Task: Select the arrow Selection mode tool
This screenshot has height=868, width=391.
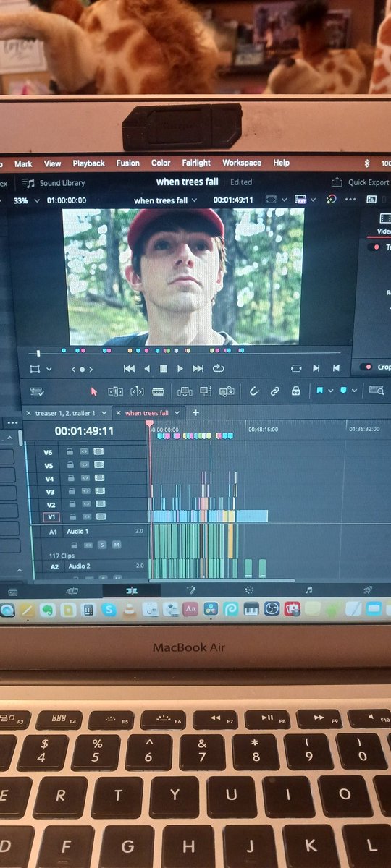Action: click(93, 391)
